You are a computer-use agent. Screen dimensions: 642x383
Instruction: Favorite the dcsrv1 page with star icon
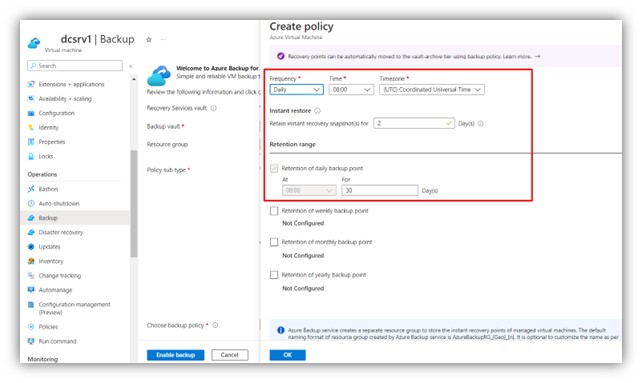pos(149,40)
